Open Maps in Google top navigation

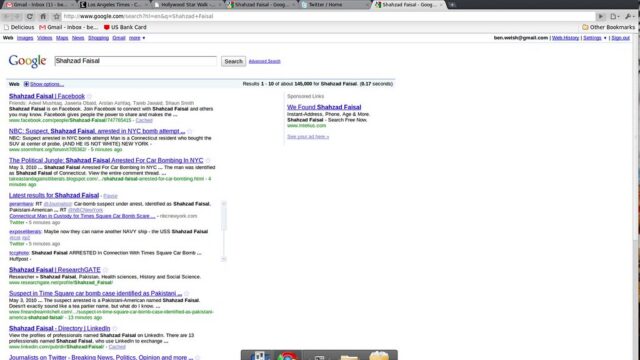click(x=62, y=38)
